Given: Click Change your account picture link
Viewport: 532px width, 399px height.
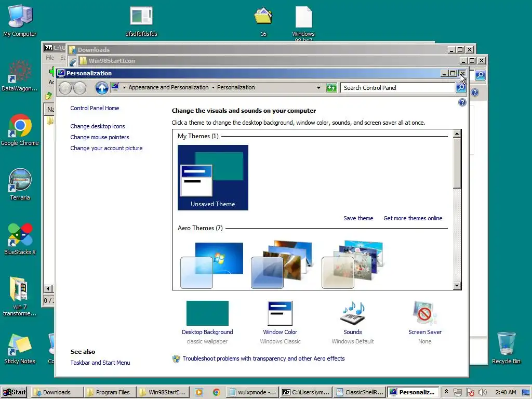Looking at the screenshot, I should [106, 148].
